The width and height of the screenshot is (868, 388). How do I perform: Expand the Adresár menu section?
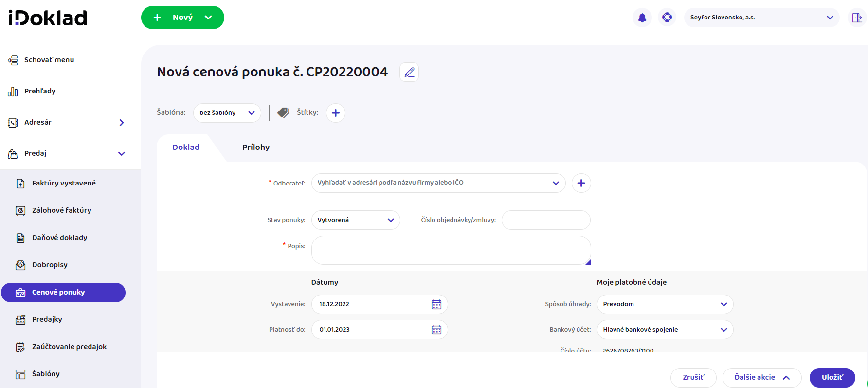121,123
